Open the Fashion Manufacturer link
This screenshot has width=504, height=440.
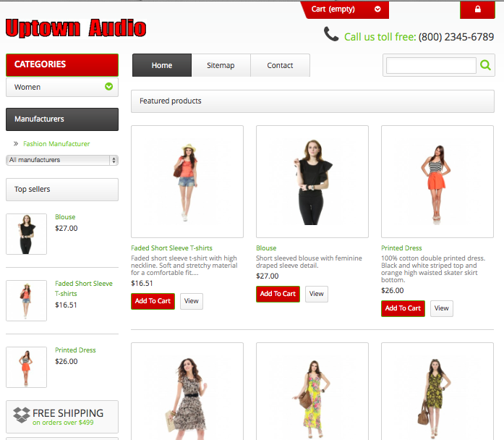click(x=56, y=144)
